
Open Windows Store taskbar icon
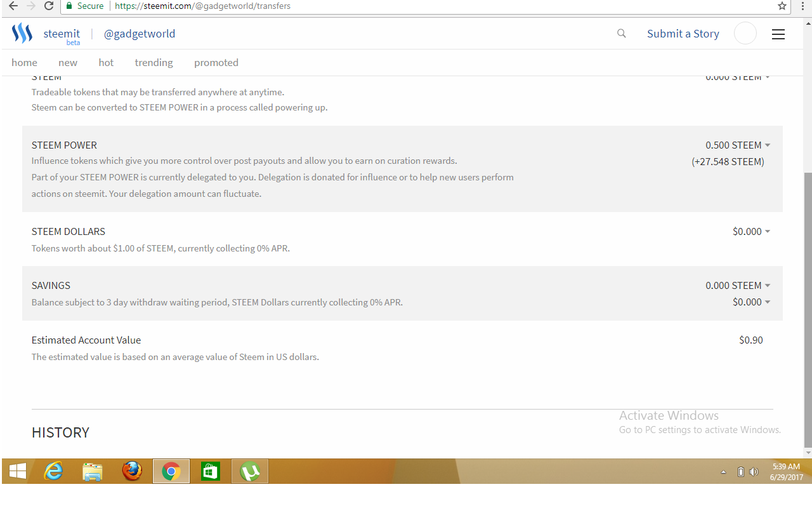tap(211, 471)
